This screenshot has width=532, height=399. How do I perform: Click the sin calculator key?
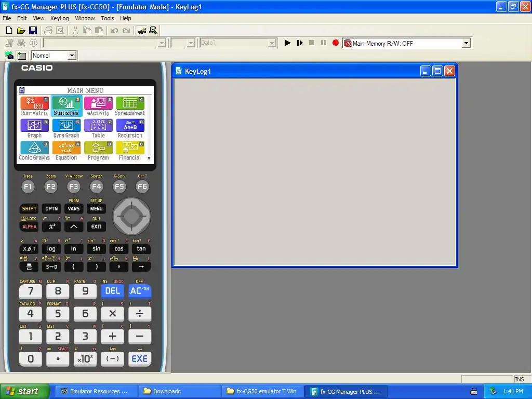click(x=96, y=249)
